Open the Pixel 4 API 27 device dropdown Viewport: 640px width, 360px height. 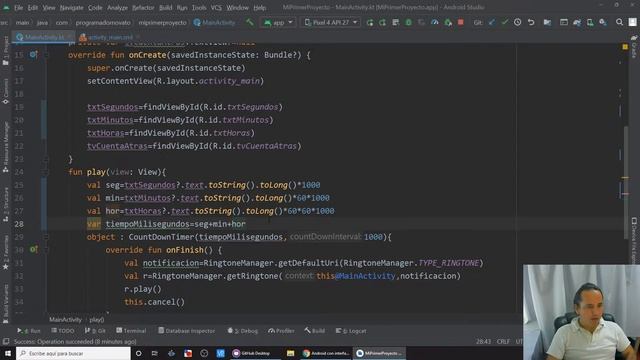(x=331, y=22)
